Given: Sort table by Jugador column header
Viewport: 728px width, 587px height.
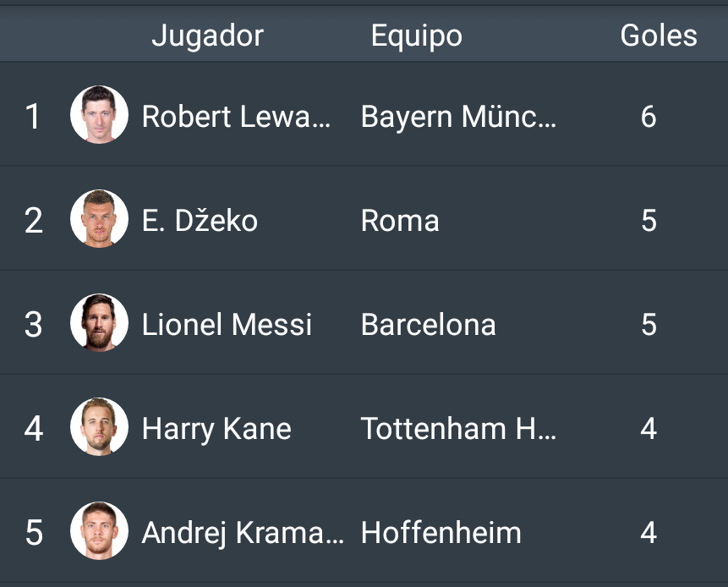Looking at the screenshot, I should coord(207,36).
